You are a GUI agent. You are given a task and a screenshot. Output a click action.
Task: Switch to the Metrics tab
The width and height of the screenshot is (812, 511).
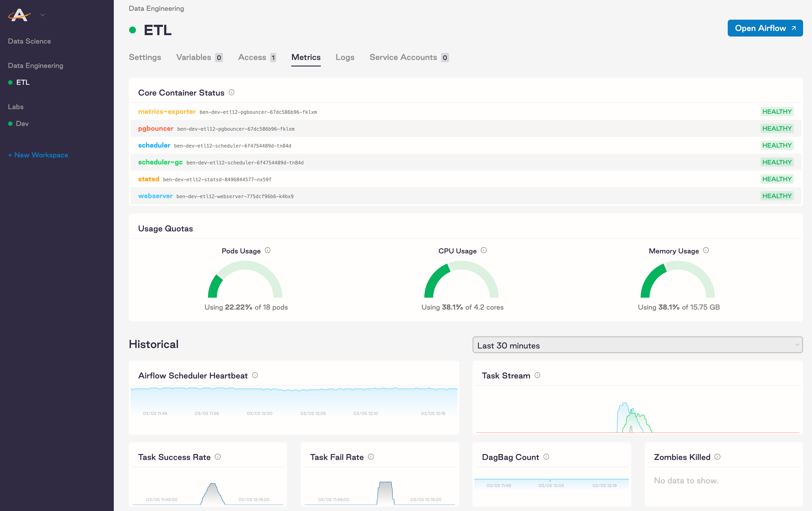pos(306,57)
